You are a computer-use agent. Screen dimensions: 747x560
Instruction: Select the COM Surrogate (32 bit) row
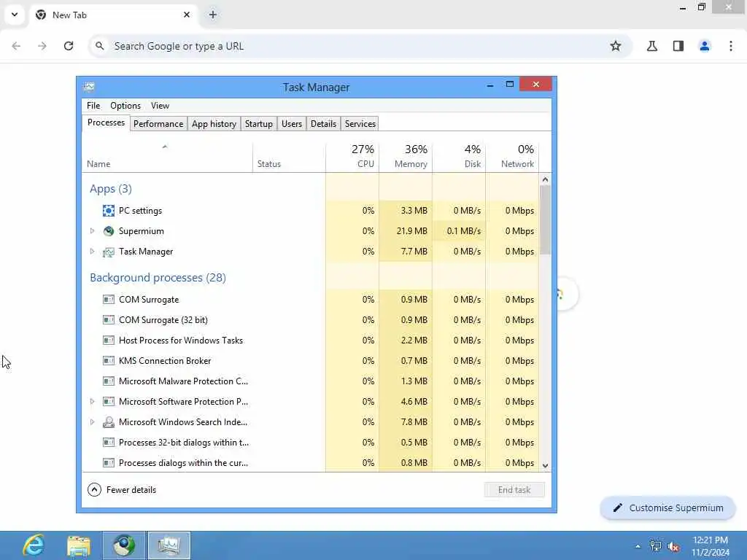(x=311, y=320)
